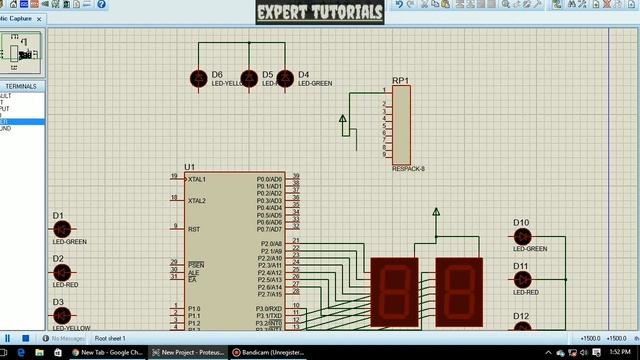
Task: Click the New Sheet icon
Action: [596, 4]
